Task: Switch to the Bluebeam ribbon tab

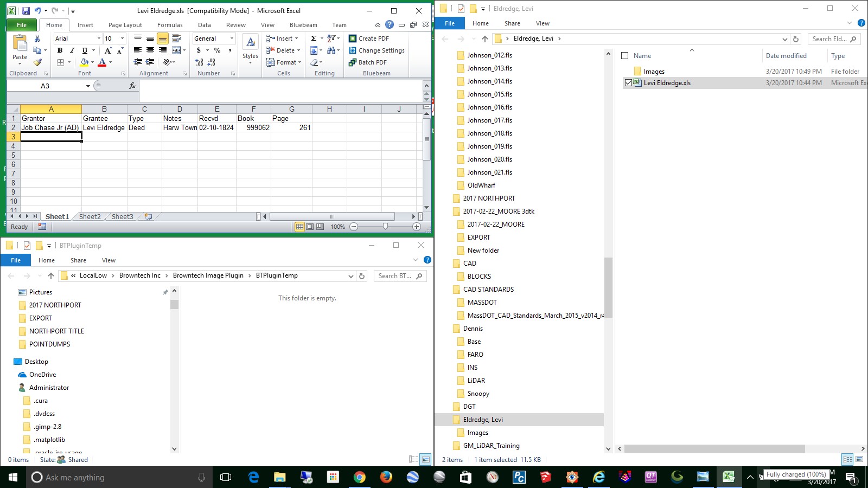Action: (303, 25)
